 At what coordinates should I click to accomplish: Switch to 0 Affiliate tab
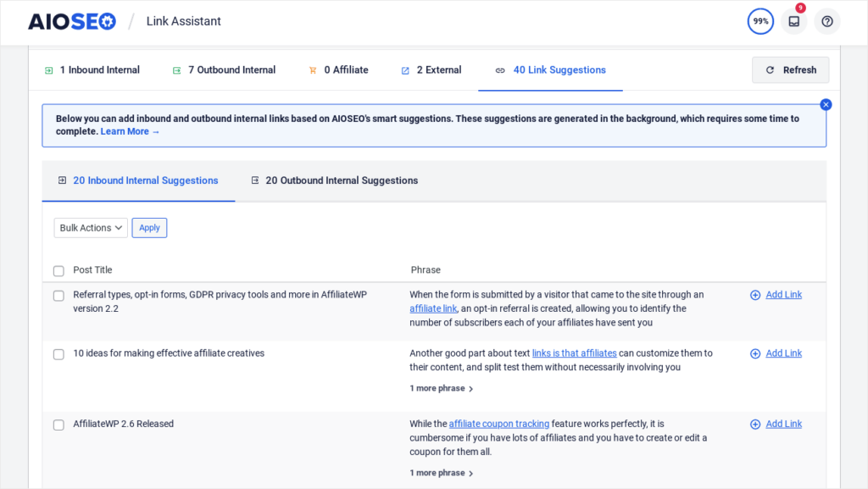[x=338, y=70]
